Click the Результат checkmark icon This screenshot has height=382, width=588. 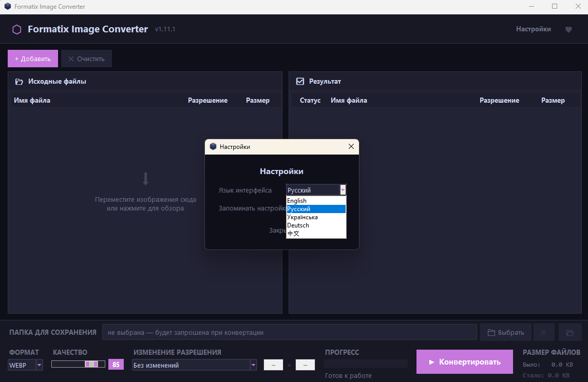coord(300,81)
